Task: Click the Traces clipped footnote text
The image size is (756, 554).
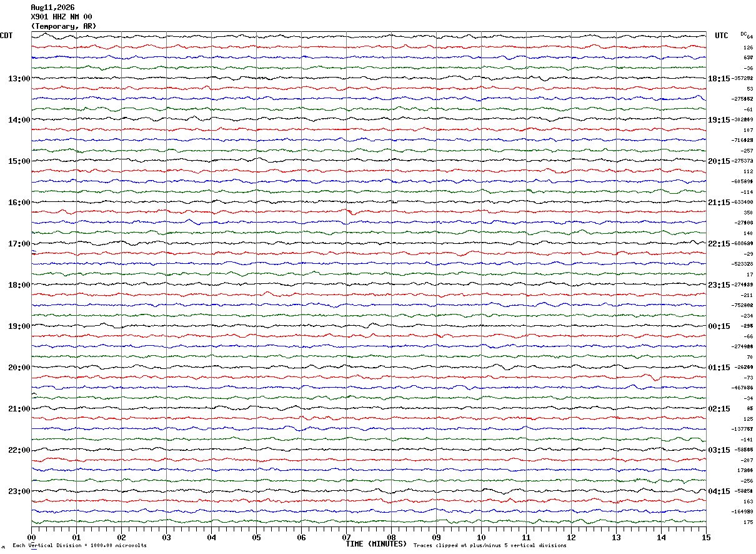Action: (490, 546)
